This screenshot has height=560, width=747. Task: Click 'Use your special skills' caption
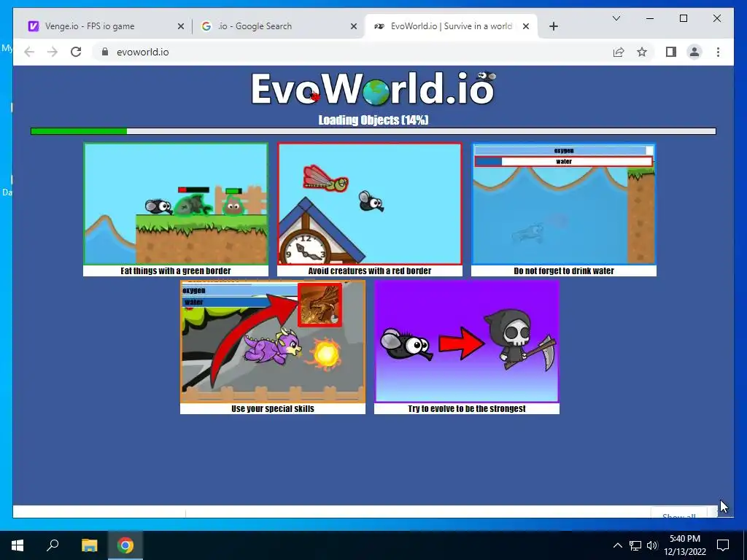click(x=273, y=408)
